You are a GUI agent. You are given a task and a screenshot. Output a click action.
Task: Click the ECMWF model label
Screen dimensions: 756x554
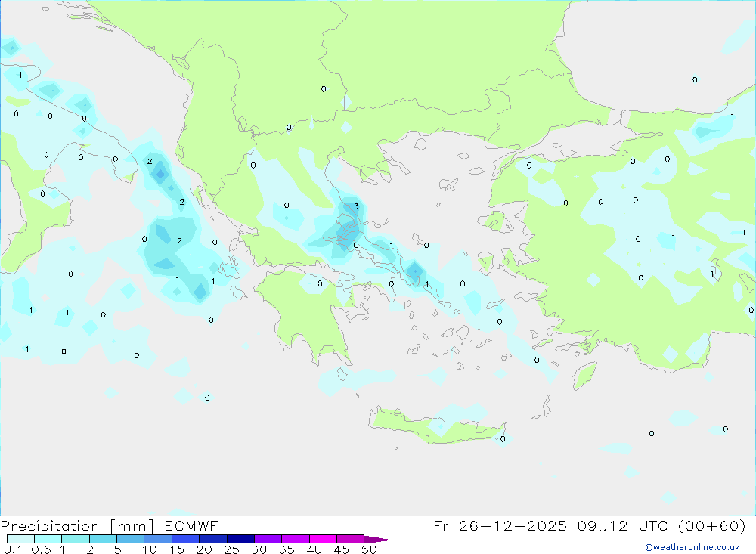click(191, 525)
